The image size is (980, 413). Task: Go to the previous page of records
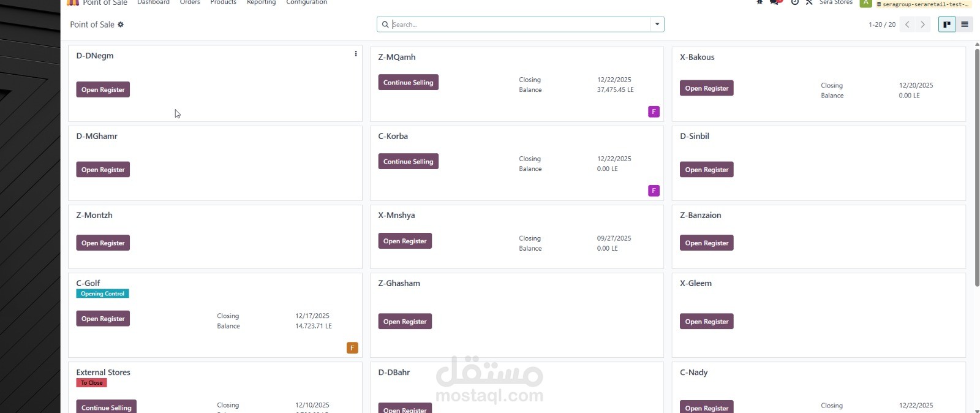click(x=907, y=25)
